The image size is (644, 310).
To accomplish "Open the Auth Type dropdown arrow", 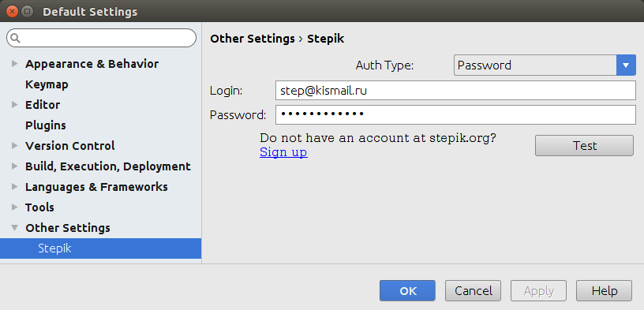I will tap(626, 65).
